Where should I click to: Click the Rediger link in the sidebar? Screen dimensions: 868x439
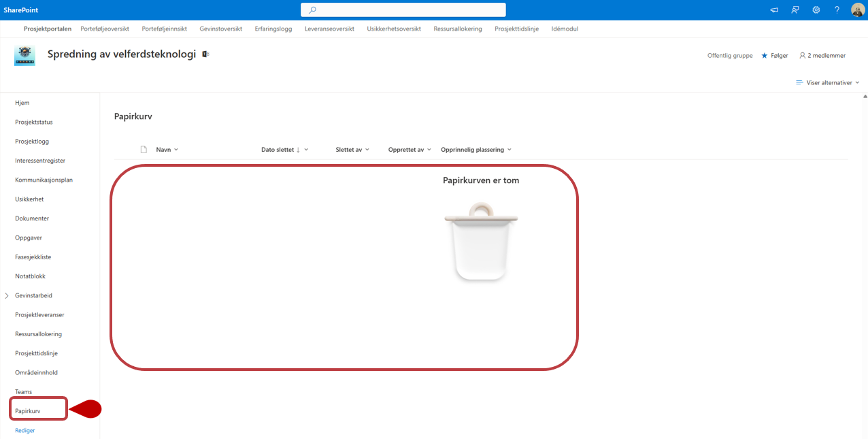(x=25, y=430)
